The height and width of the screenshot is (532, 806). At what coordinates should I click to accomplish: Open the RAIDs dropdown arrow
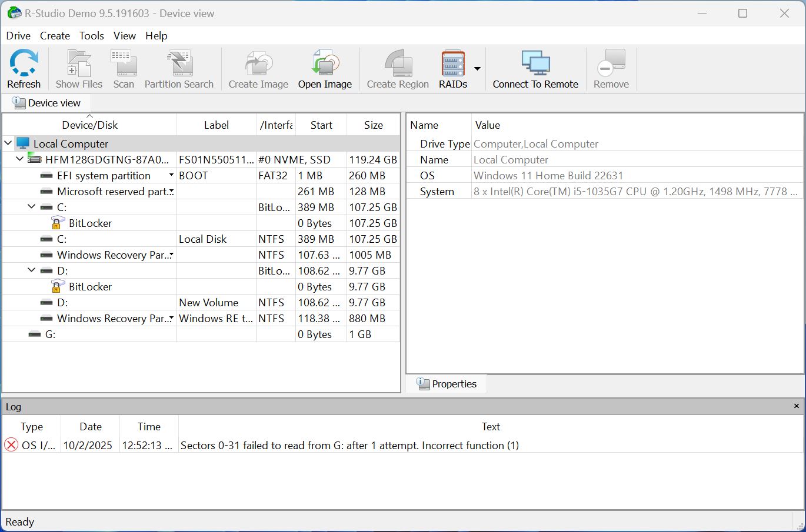477,69
